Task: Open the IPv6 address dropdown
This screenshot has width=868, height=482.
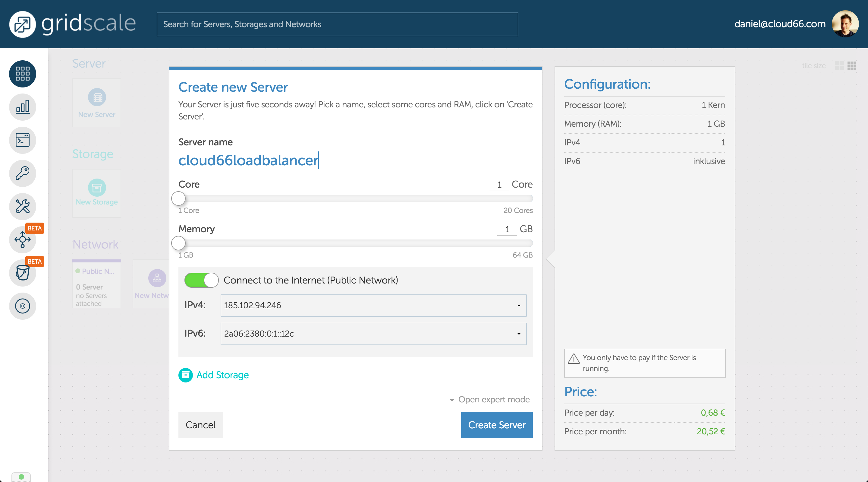Action: (373, 334)
